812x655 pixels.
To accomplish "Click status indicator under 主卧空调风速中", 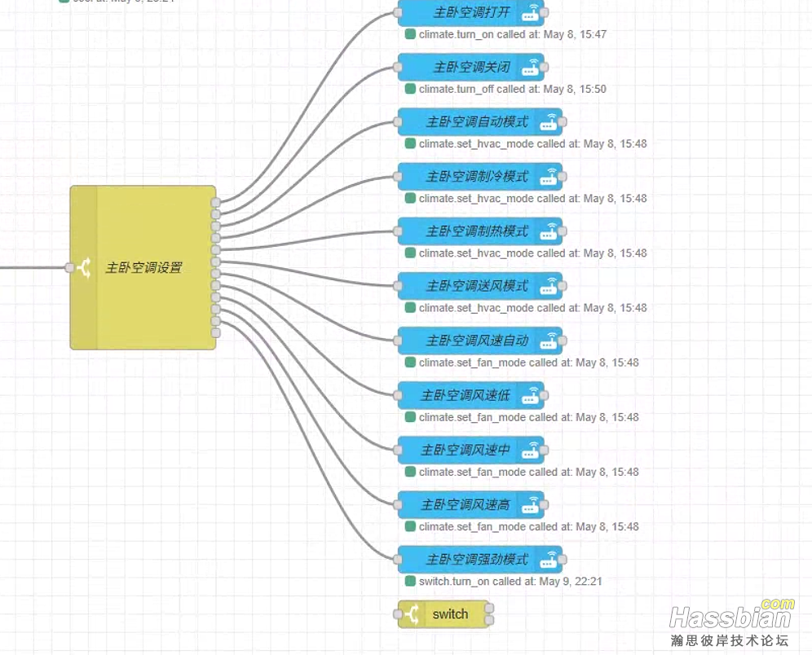I will (x=410, y=472).
